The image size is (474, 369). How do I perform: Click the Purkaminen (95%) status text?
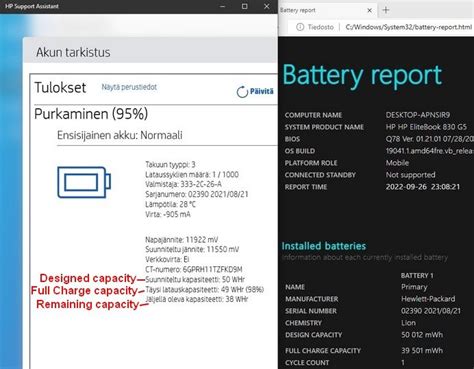coord(91,114)
